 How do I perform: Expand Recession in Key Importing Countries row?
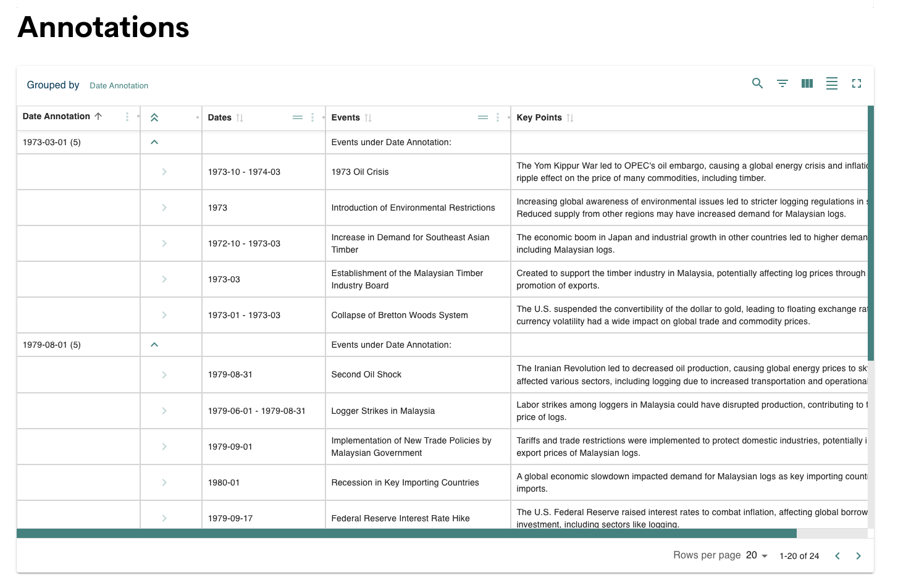[164, 482]
